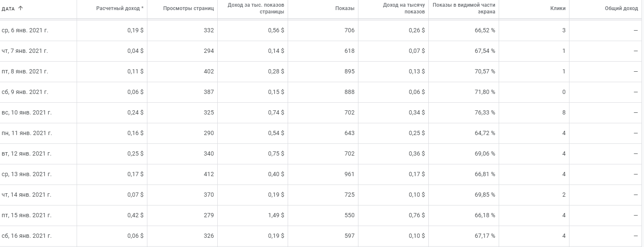Click Показы в видимой части экрана header
This screenshot has height=247, width=644.
464,8
